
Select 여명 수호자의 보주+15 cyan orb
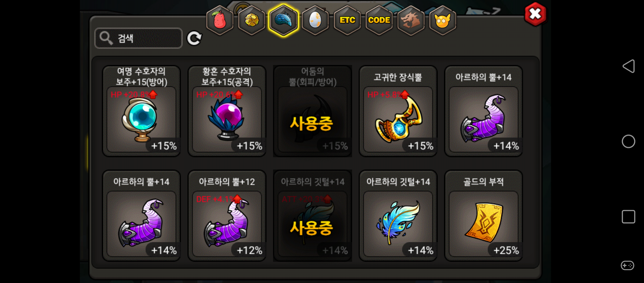(141, 111)
